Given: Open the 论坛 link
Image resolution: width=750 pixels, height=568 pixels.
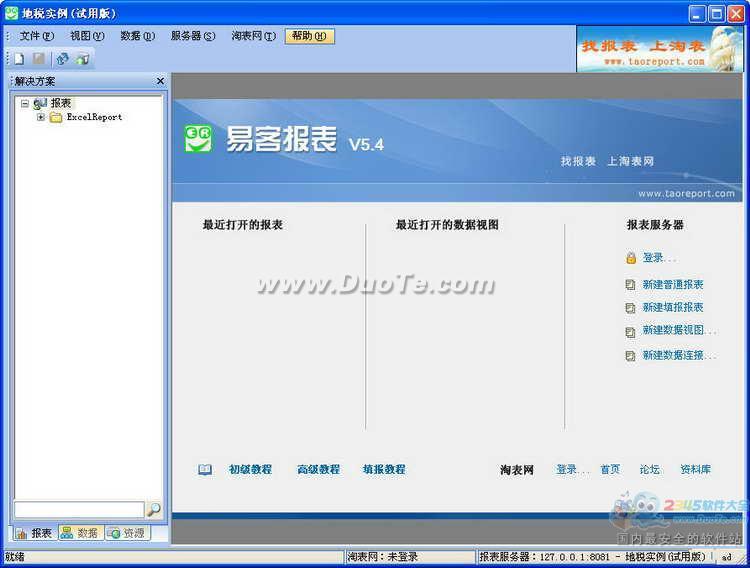Looking at the screenshot, I should click(650, 469).
